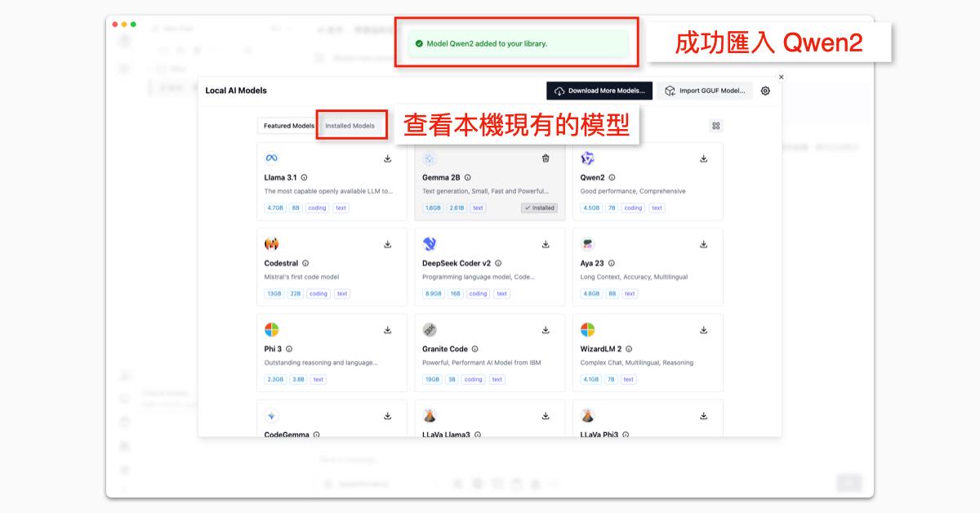This screenshot has height=513, width=980.
Task: Show info for Granite Code
Action: click(x=474, y=349)
